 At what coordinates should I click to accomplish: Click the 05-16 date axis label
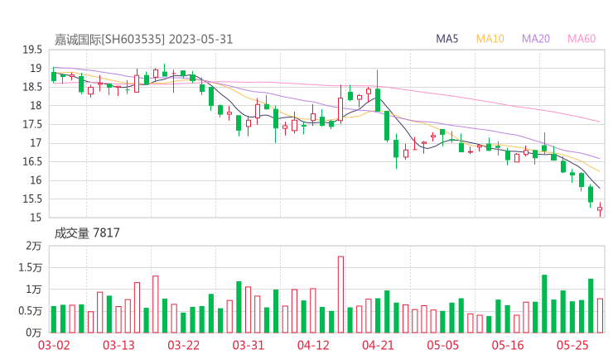coord(508,345)
